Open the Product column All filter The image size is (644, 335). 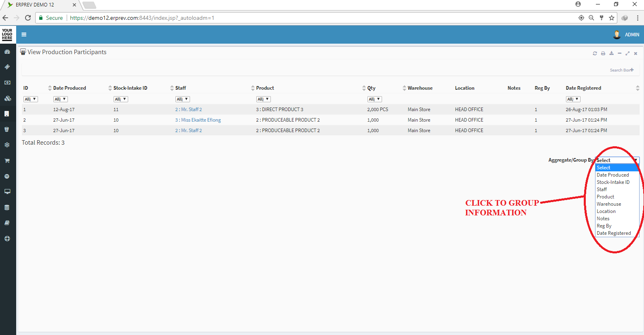click(x=263, y=99)
